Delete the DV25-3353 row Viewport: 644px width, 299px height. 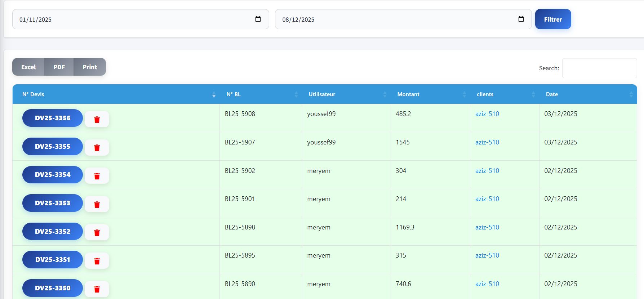pyautogui.click(x=97, y=205)
